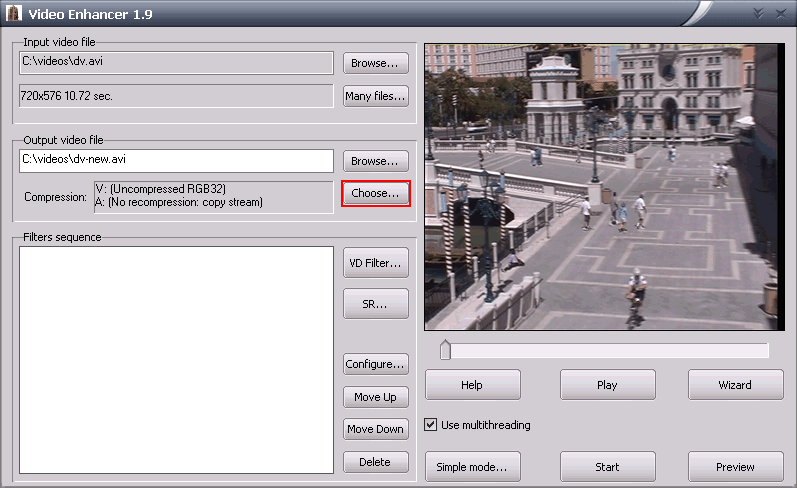Click the video seek slider thumb

[445, 350]
